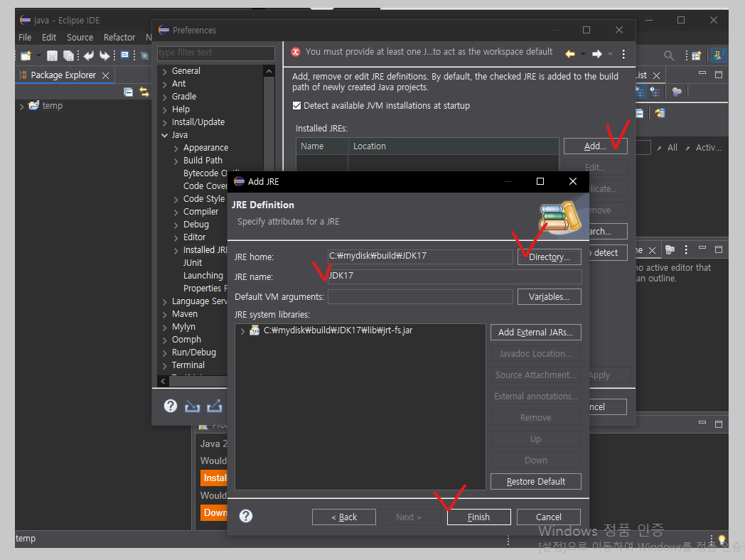Select the Mylyn preferences item
Image resolution: width=745 pixels, height=560 pixels.
click(x=183, y=327)
